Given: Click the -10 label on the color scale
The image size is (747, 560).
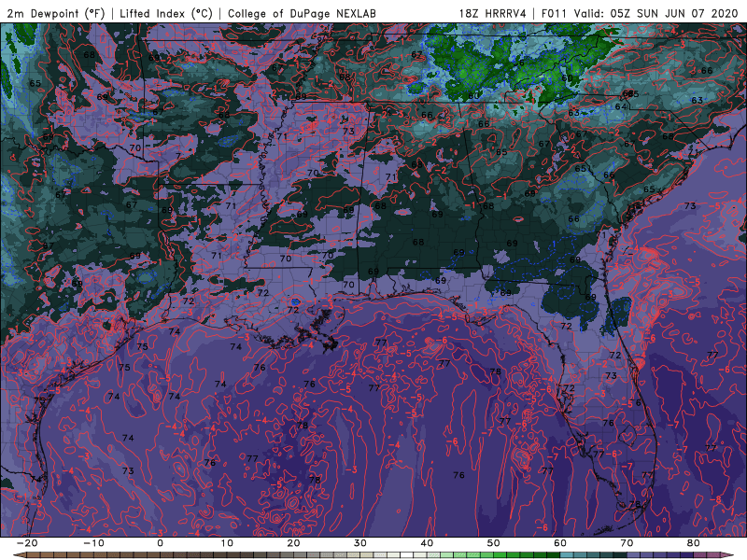Looking at the screenshot, I should [x=93, y=543].
